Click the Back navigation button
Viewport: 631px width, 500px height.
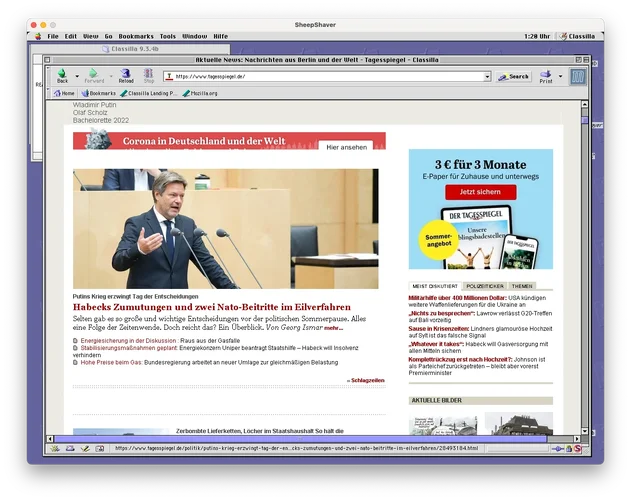click(61, 76)
